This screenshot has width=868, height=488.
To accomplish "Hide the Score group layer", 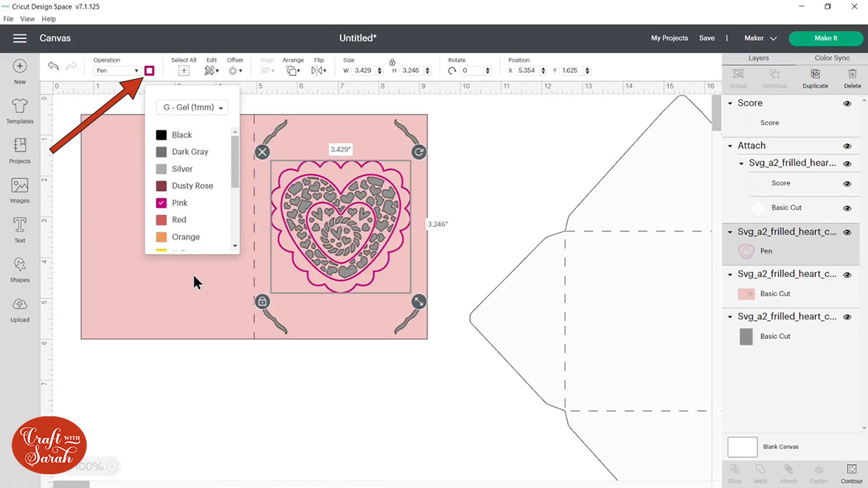I will coord(847,104).
